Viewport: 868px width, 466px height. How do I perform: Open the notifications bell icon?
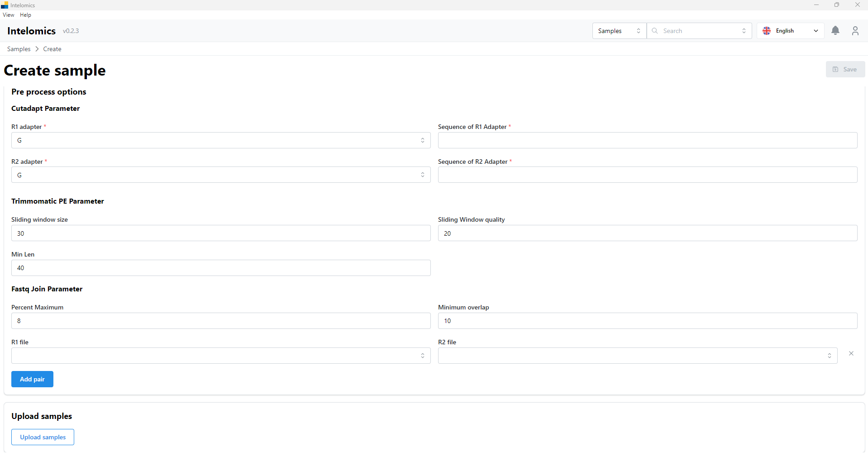pyautogui.click(x=835, y=31)
